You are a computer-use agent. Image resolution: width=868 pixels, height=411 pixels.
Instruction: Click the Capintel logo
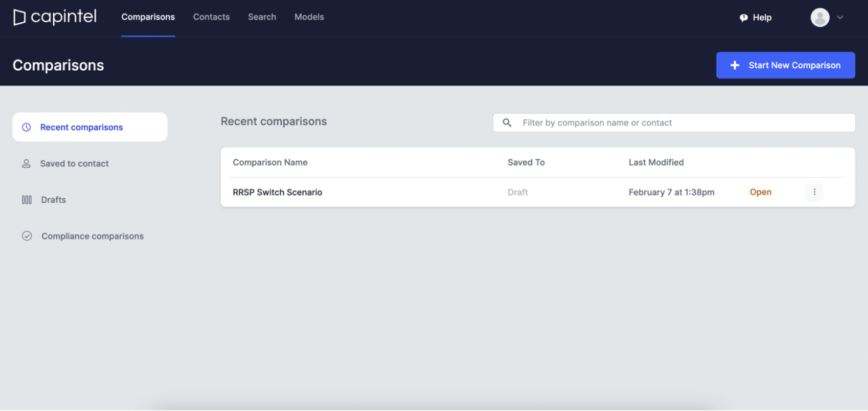click(x=55, y=17)
